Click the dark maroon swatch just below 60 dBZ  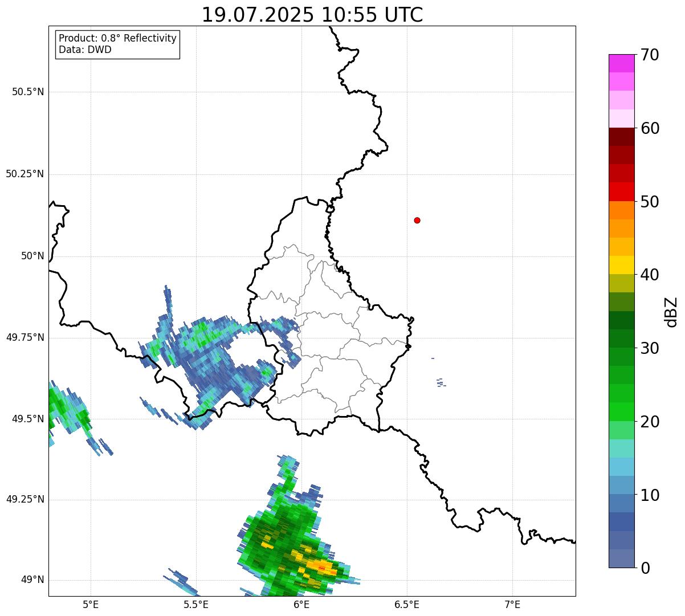[621, 137]
